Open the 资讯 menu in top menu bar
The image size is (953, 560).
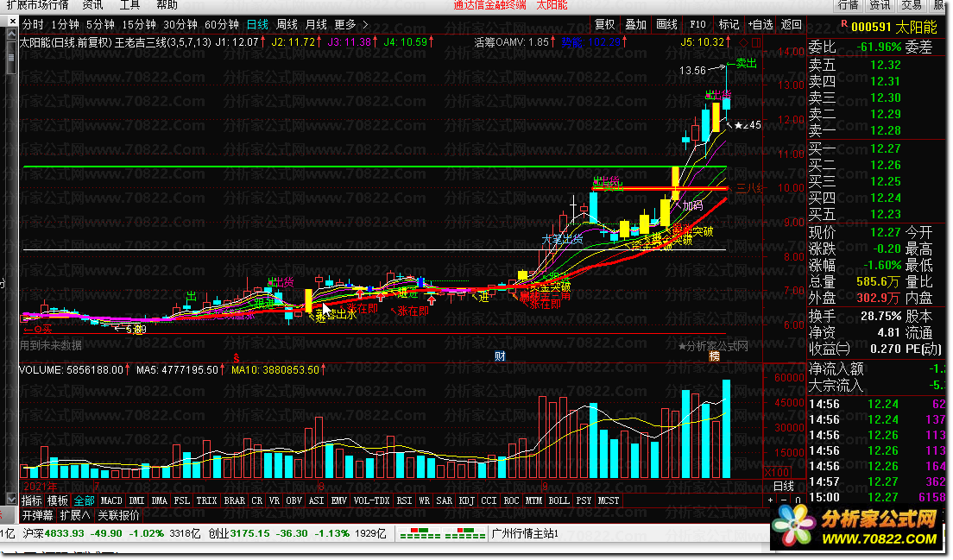[93, 5]
